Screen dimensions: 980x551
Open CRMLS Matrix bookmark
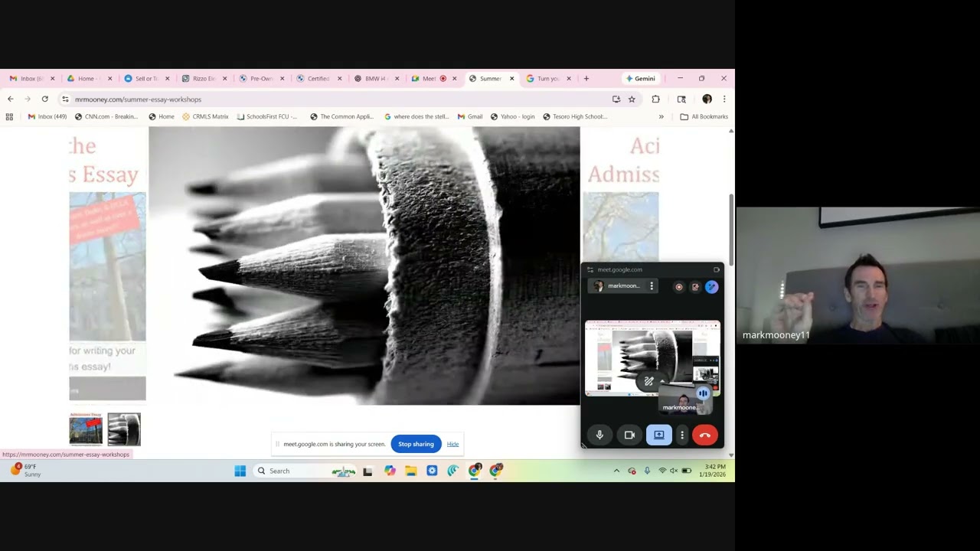[x=205, y=116]
